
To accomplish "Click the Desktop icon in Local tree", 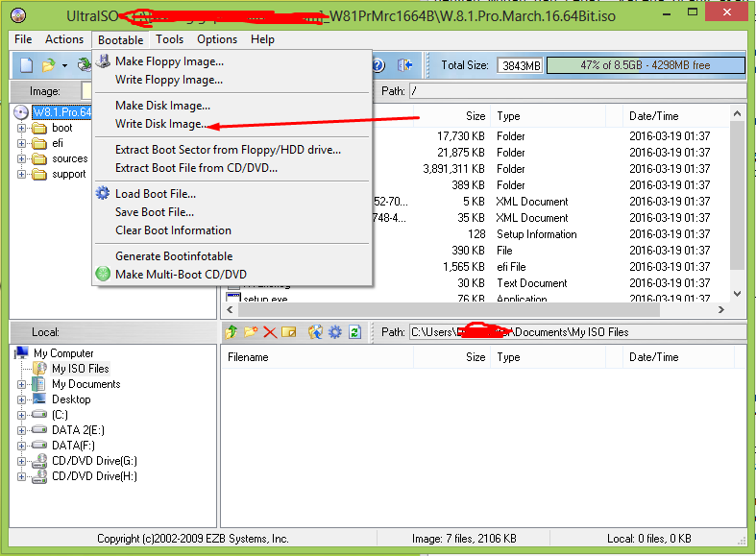I will [39, 399].
